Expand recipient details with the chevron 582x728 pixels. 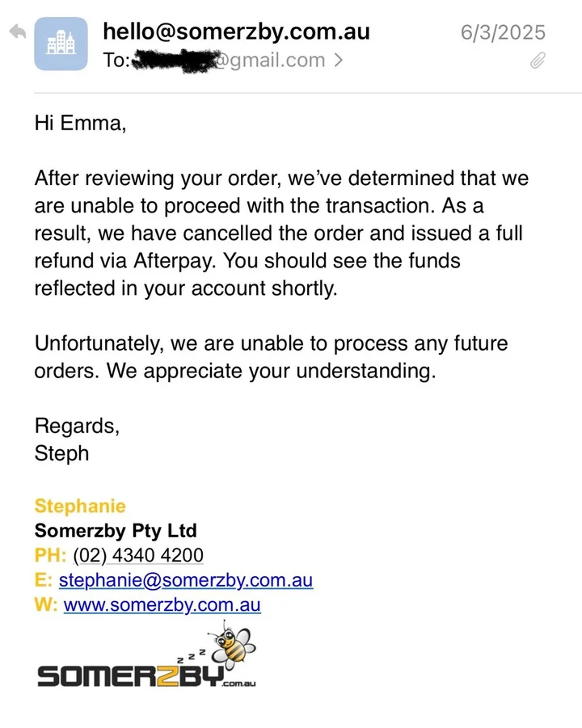pyautogui.click(x=338, y=60)
